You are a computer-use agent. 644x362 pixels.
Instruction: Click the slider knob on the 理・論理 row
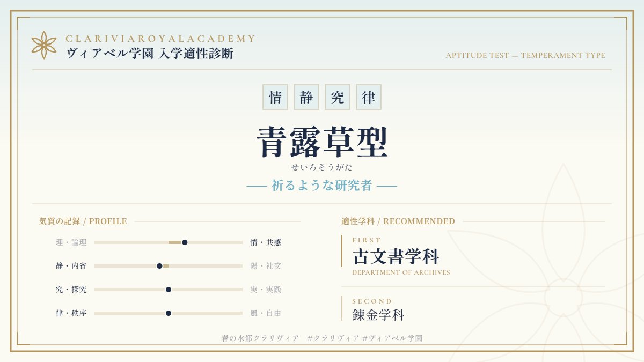[x=185, y=242]
